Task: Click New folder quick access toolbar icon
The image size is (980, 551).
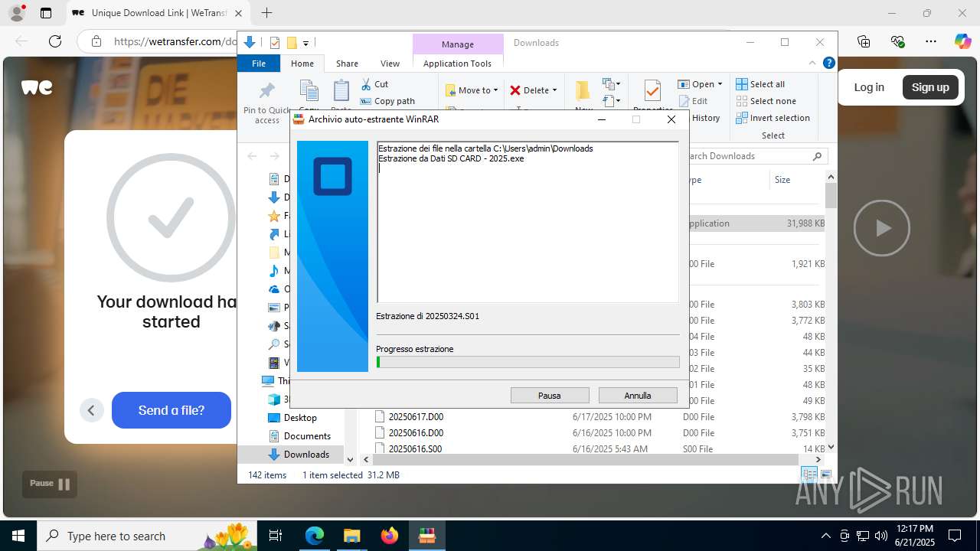Action: [292, 43]
